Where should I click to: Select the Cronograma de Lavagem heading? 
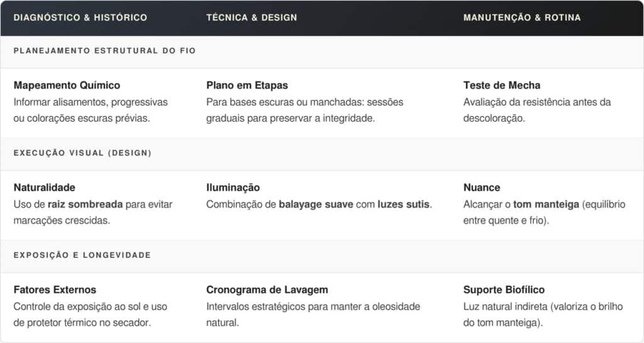267,290
